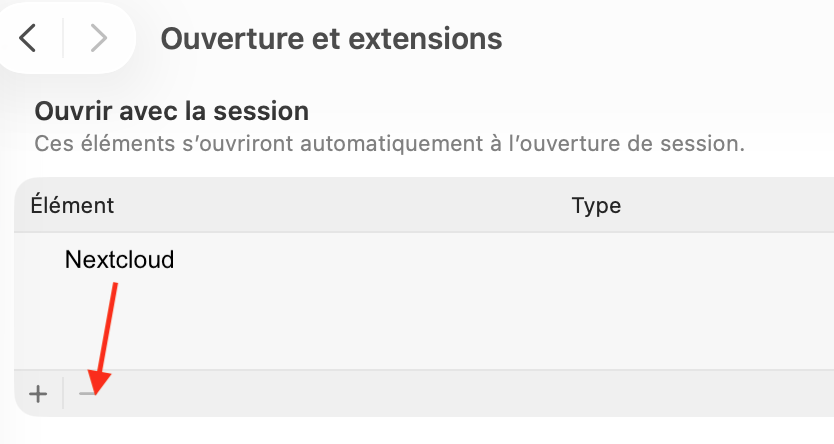This screenshot has width=834, height=444.
Task: Sort list by Type column header
Action: 596,206
